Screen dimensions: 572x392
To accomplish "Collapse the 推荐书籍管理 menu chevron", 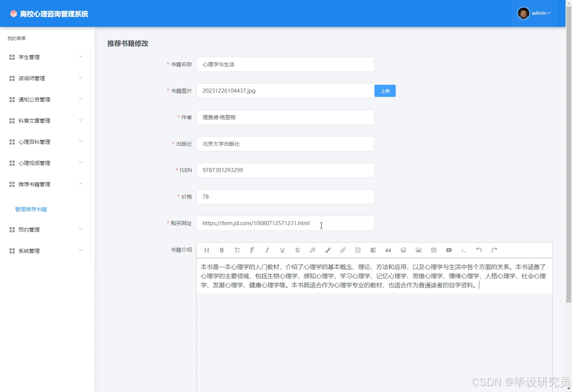I will [x=80, y=184].
